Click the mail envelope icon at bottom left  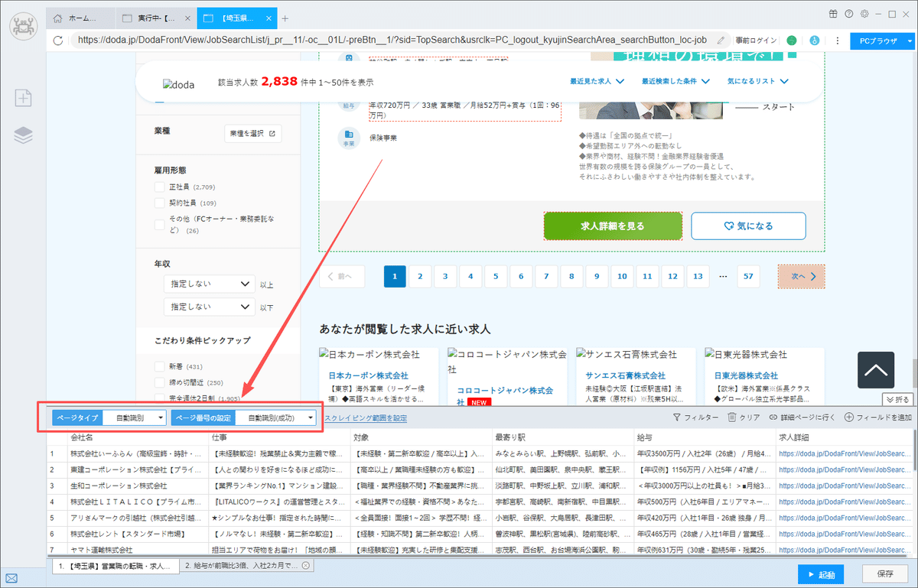pos(11,578)
